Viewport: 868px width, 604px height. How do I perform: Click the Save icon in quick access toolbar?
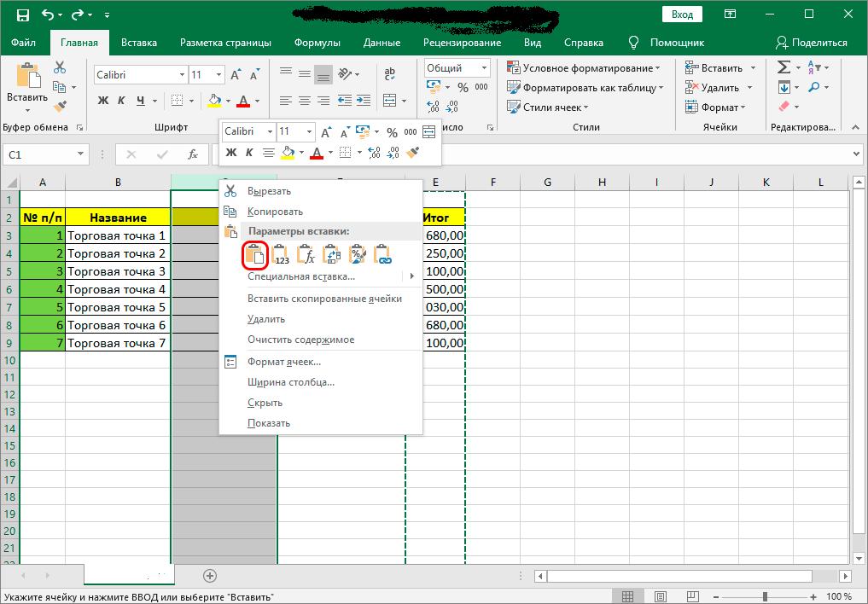(x=23, y=15)
